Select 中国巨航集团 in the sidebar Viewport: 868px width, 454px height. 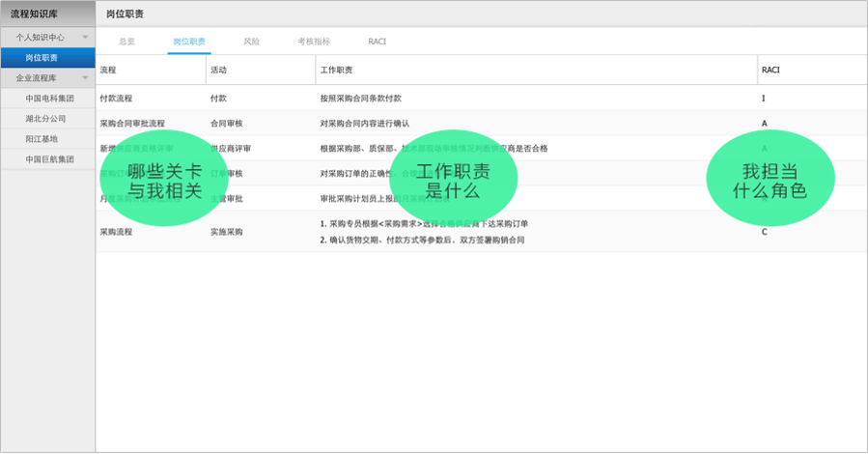(x=49, y=159)
